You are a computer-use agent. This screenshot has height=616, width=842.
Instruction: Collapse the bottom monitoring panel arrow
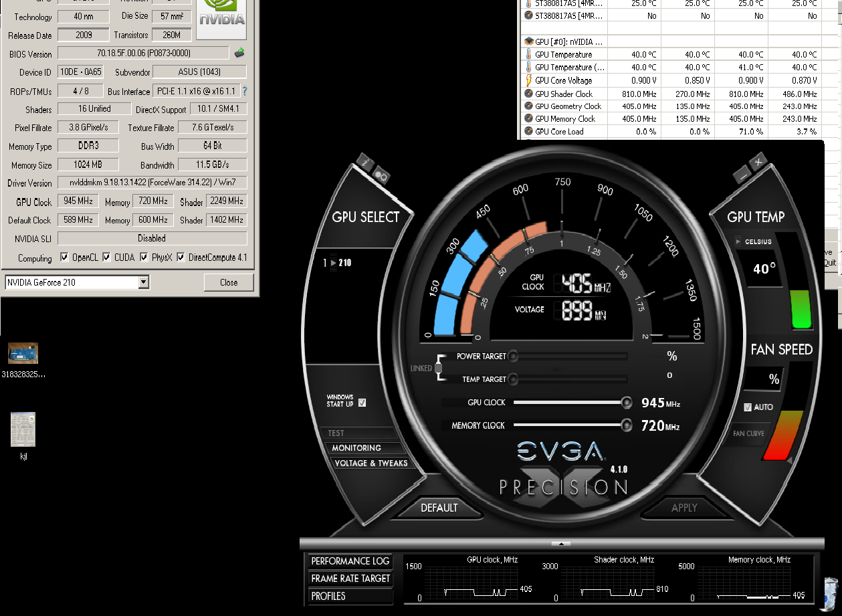561,544
